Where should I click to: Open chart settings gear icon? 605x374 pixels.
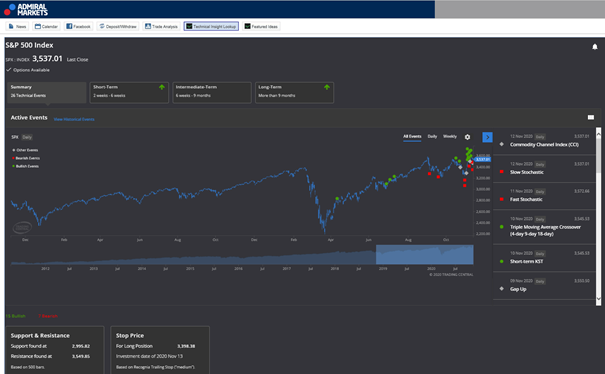(x=467, y=137)
